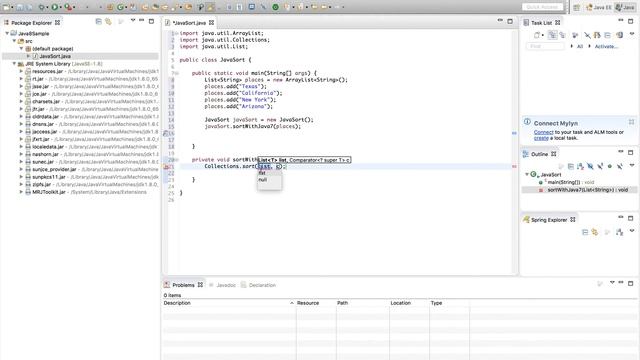
Task: Close the Connect Mylyn notice
Action: pos(631,122)
